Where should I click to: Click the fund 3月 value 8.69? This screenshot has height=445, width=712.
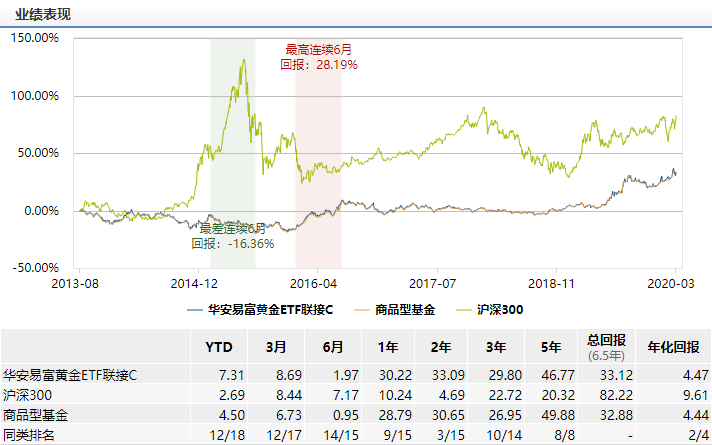pyautogui.click(x=289, y=375)
